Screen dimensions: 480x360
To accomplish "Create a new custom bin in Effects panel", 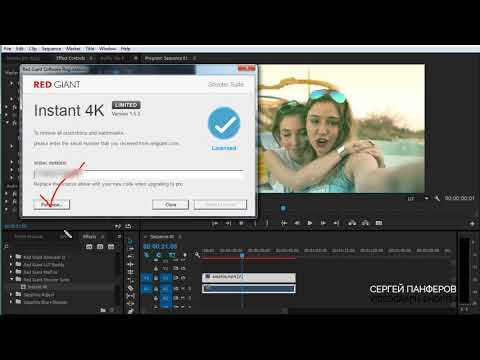I will pos(103,310).
